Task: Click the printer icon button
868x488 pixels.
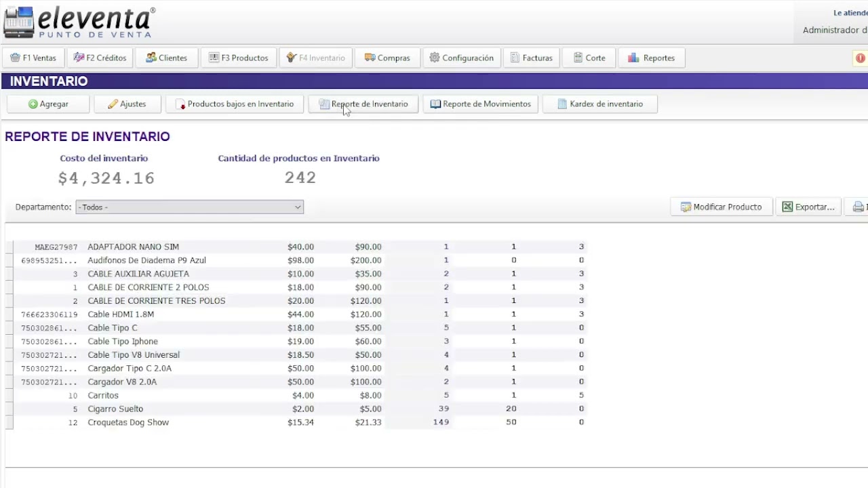Action: 859,207
